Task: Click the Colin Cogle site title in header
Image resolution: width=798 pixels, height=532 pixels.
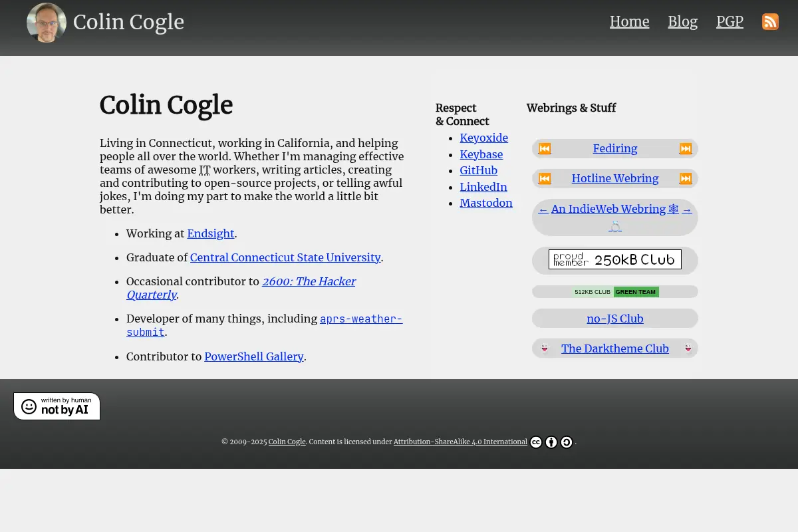Action: click(x=128, y=22)
